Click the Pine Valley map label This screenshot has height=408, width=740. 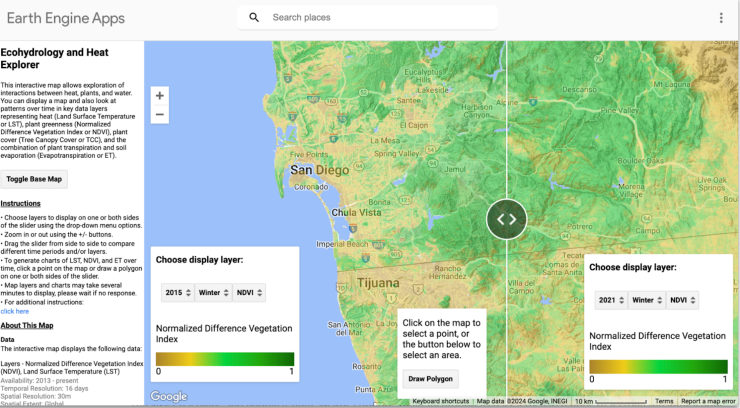click(x=620, y=110)
